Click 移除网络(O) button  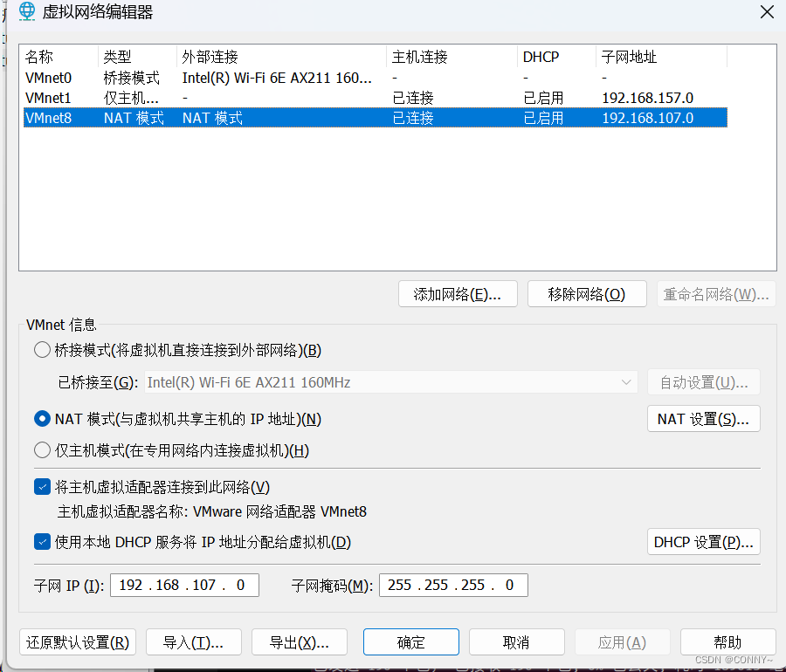pyautogui.click(x=587, y=294)
